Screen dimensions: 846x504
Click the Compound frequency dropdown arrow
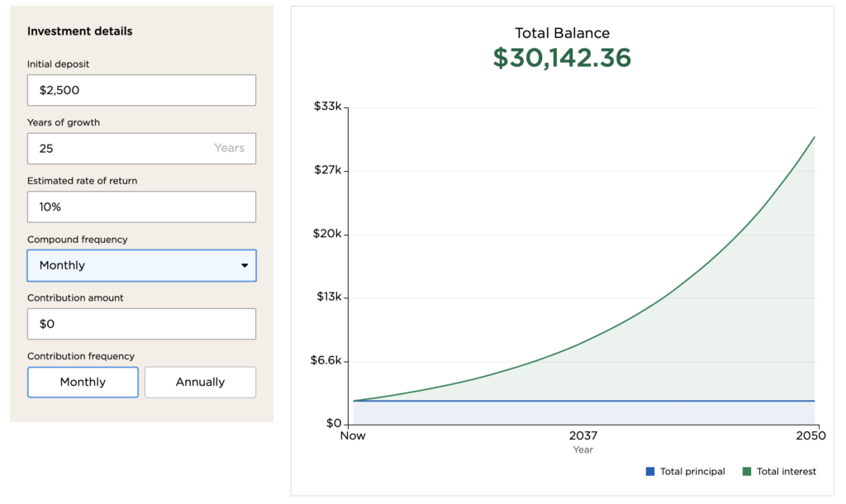coord(245,266)
